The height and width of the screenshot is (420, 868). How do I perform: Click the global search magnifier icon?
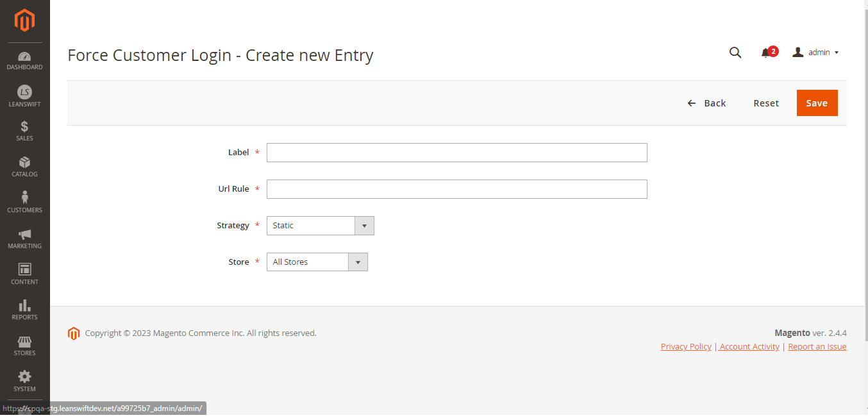(x=735, y=52)
